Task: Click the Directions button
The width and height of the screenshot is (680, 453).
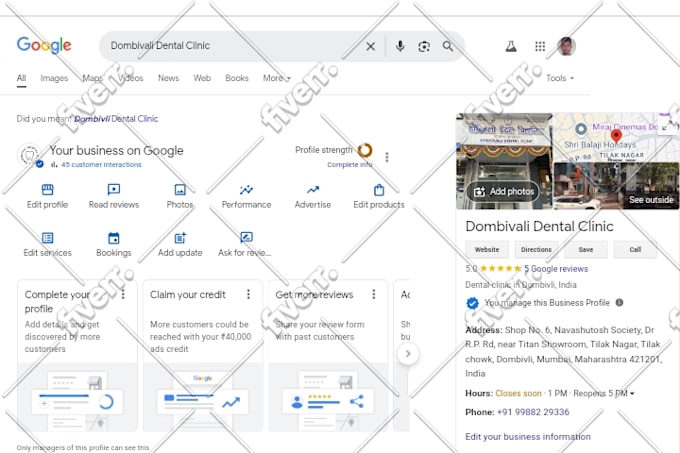Action: tap(536, 250)
